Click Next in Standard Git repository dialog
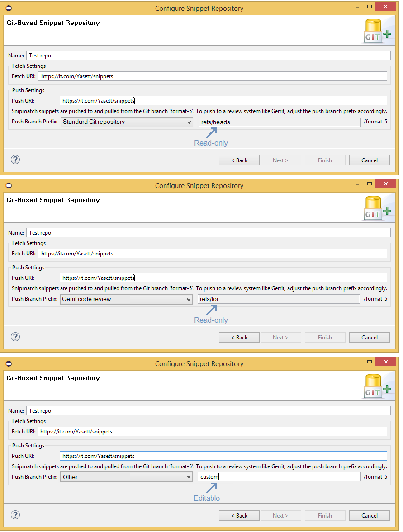This screenshot has height=532, width=403. click(x=280, y=160)
